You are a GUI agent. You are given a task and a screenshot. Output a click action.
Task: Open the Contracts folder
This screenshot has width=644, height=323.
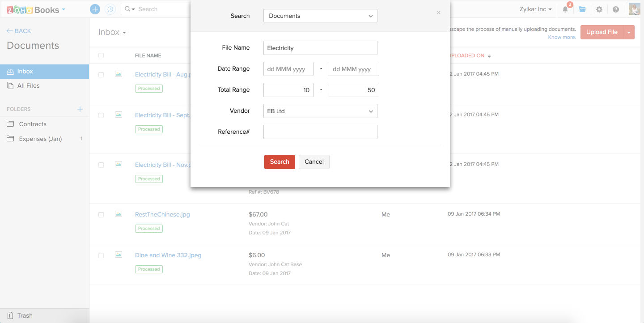[x=34, y=124]
